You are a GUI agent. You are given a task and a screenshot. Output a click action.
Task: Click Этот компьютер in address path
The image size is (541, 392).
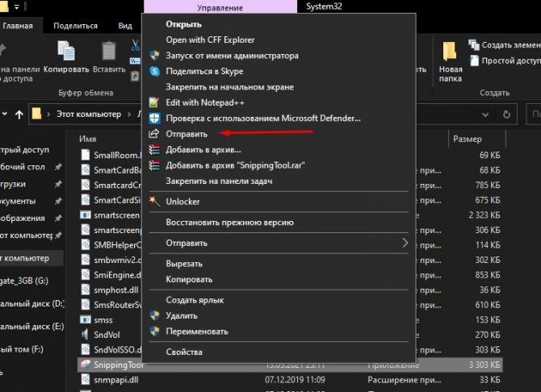coord(89,114)
